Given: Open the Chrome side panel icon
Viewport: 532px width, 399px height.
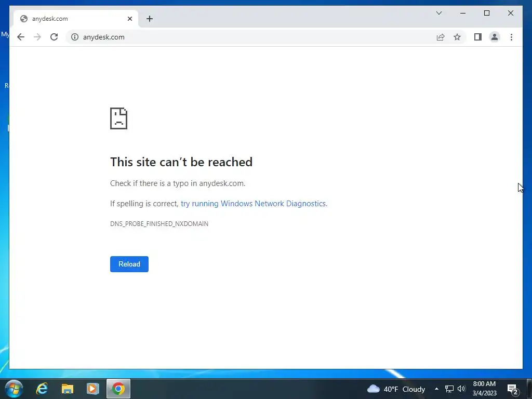Looking at the screenshot, I should click(x=478, y=37).
